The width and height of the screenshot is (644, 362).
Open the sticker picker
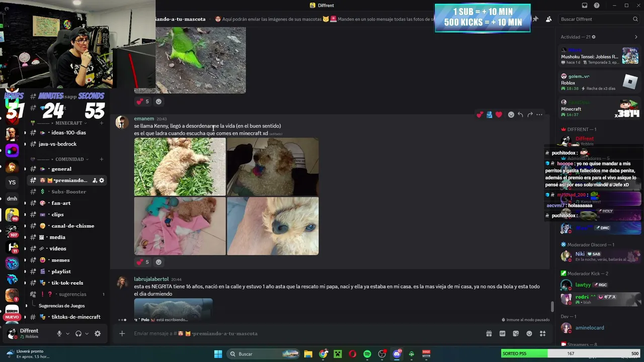(516, 333)
